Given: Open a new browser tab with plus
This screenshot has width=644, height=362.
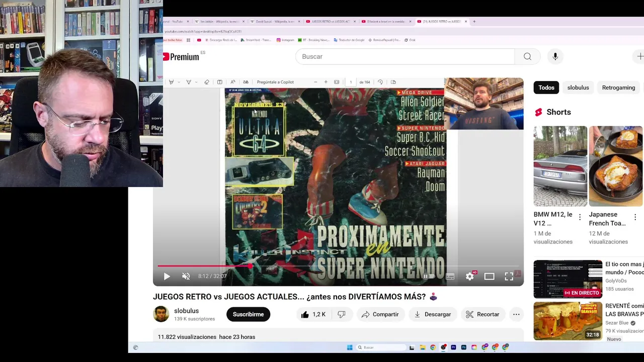Looking at the screenshot, I should pyautogui.click(x=474, y=22).
